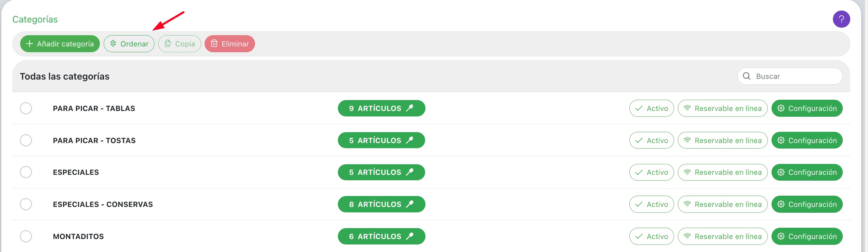Click the copy icon in Copia
This screenshot has height=252, width=868.
pyautogui.click(x=168, y=43)
